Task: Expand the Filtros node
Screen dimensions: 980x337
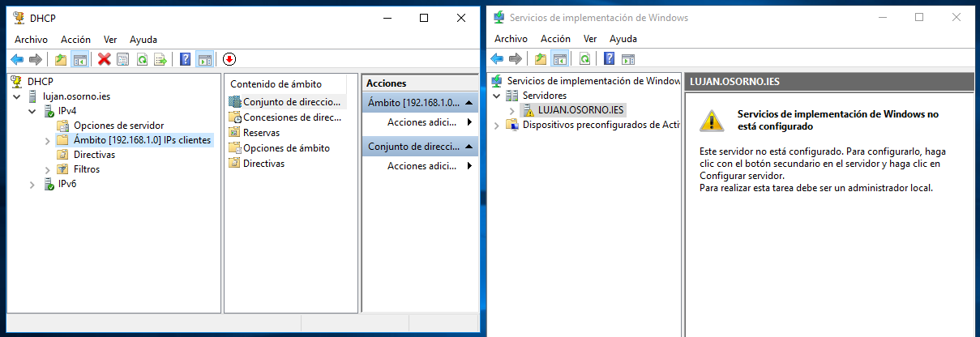Action: 47,169
